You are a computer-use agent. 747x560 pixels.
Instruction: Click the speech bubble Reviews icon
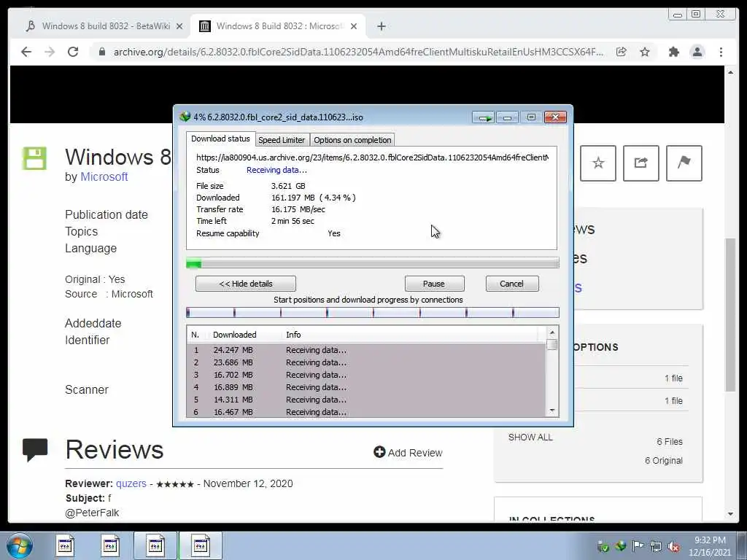coord(35,450)
